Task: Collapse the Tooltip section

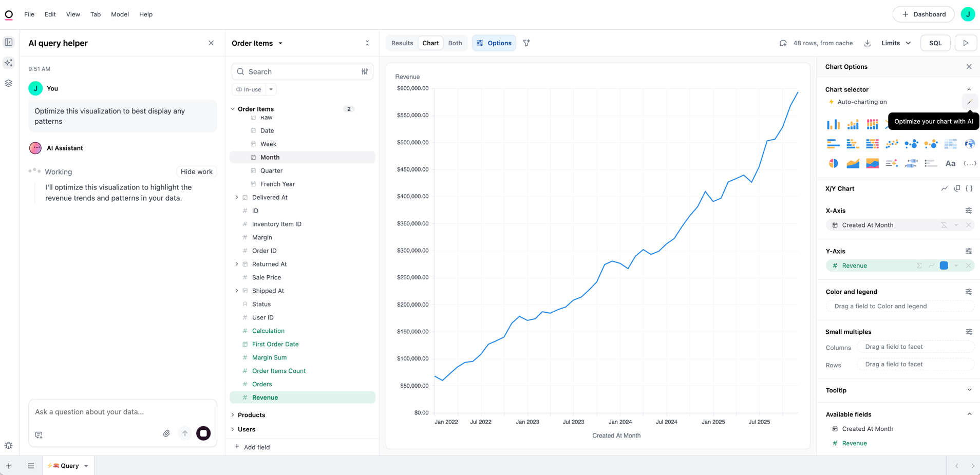Action: tap(969, 390)
